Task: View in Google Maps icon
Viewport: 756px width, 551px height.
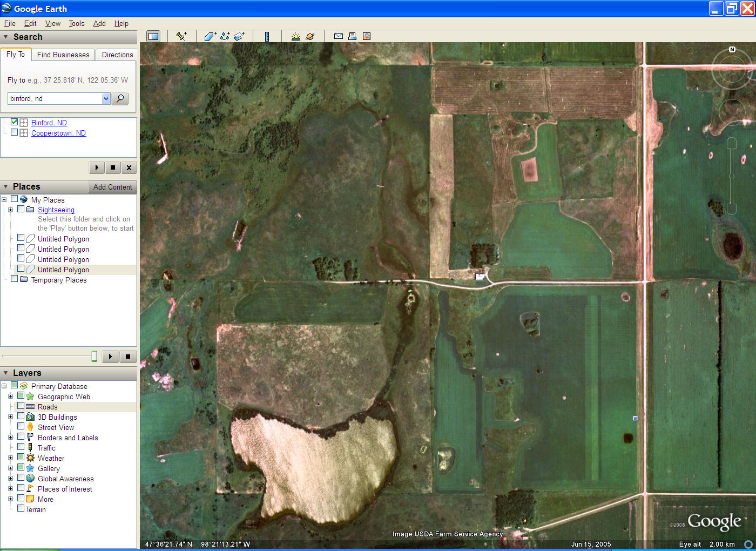Action: (367, 36)
